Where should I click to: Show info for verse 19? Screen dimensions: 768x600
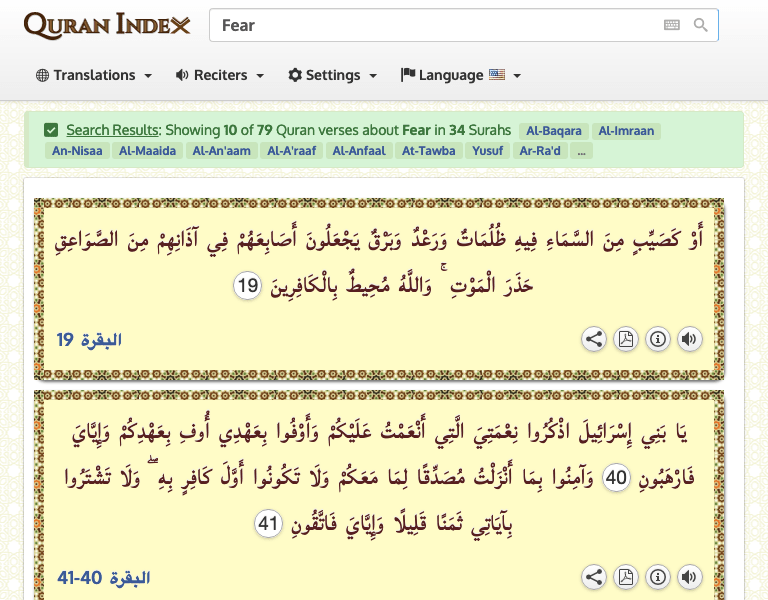coord(658,339)
